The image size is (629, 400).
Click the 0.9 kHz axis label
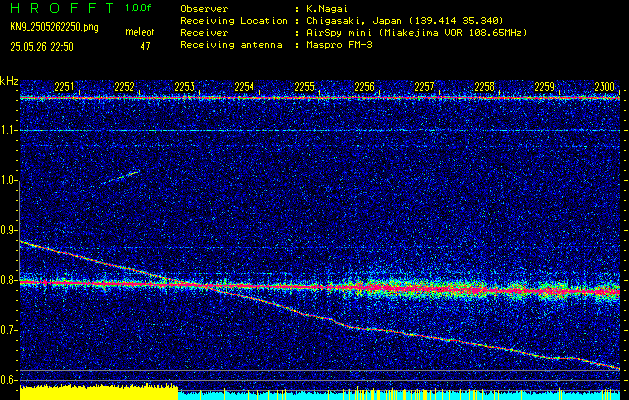click(8, 230)
